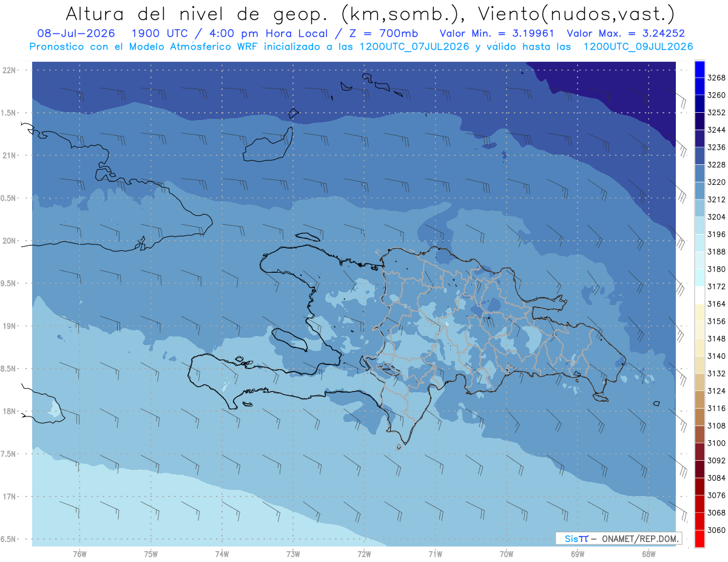Click the red swatch below 3060
Screen dimensions: 728x562
[699, 539]
